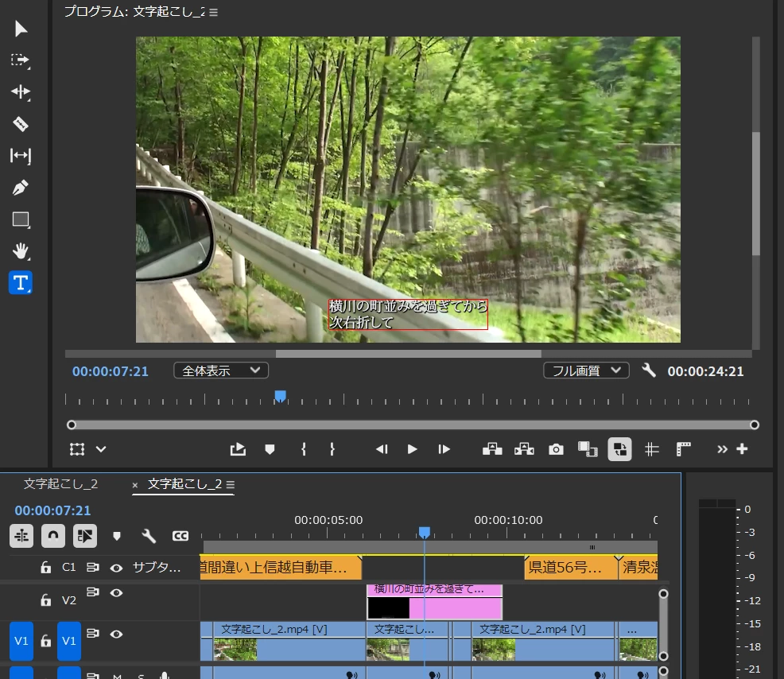
Task: Select the Razor tool
Action: click(21, 124)
